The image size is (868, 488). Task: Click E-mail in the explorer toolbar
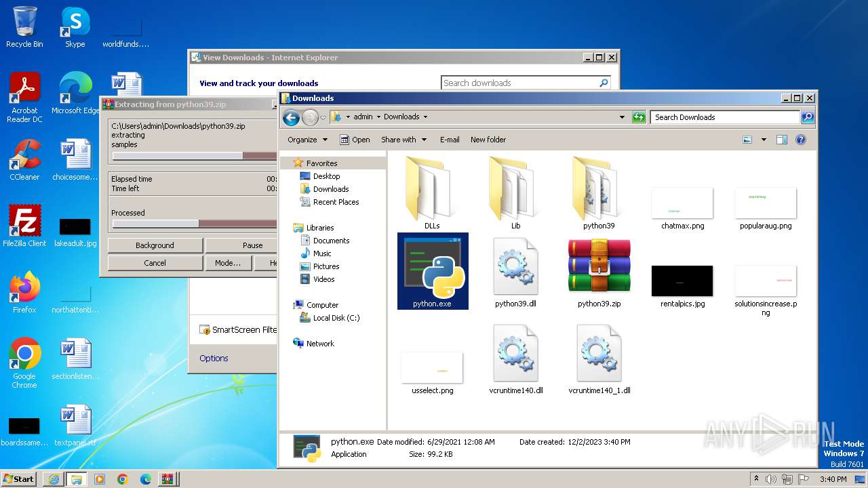point(450,140)
